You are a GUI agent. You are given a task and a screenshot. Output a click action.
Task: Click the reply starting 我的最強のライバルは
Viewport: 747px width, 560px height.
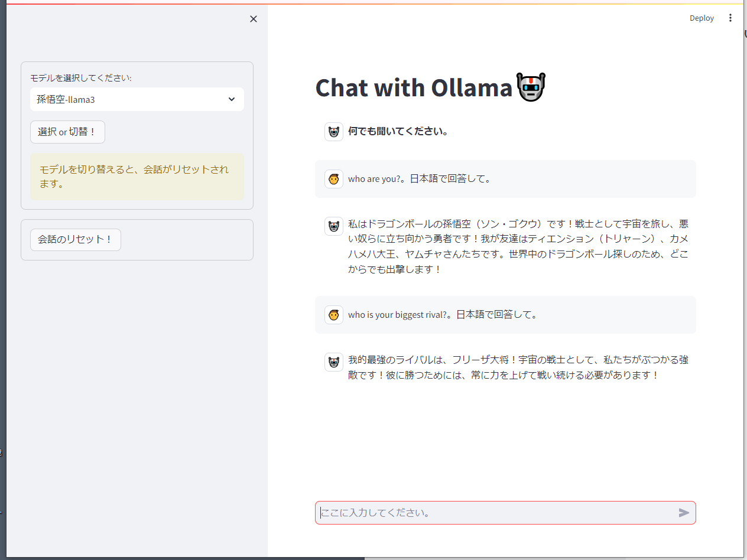tap(518, 367)
